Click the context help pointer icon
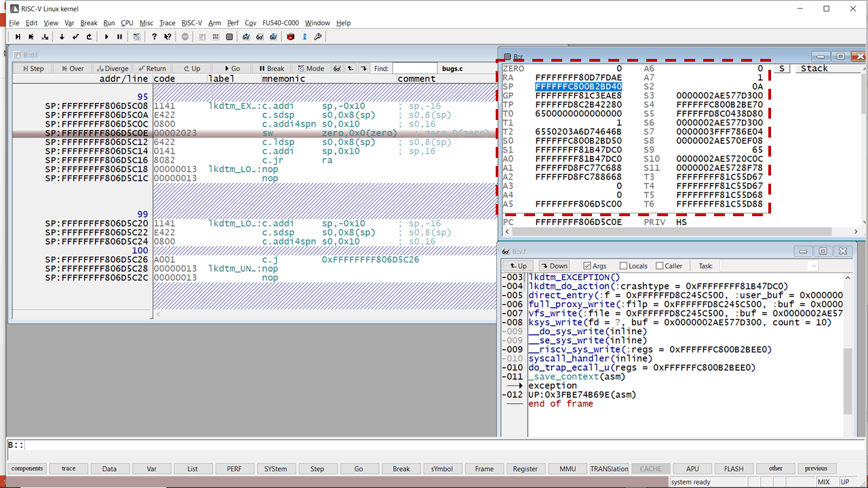868x488 pixels. pos(167,37)
